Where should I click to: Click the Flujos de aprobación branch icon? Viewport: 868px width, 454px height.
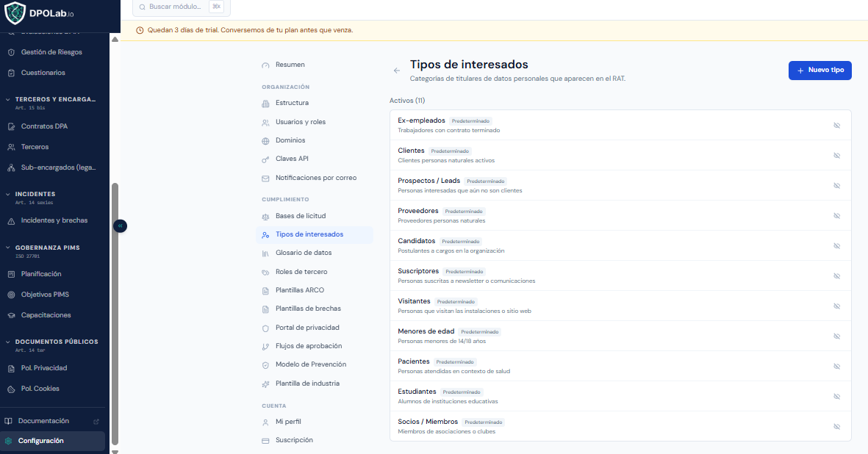[265, 347]
